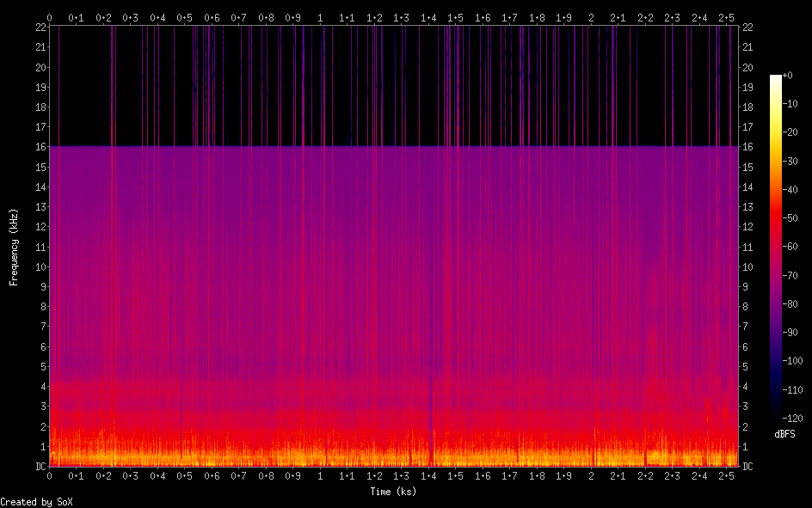Click the "Created by SoX" caption
812x508 pixels.
pyautogui.click(x=36, y=502)
